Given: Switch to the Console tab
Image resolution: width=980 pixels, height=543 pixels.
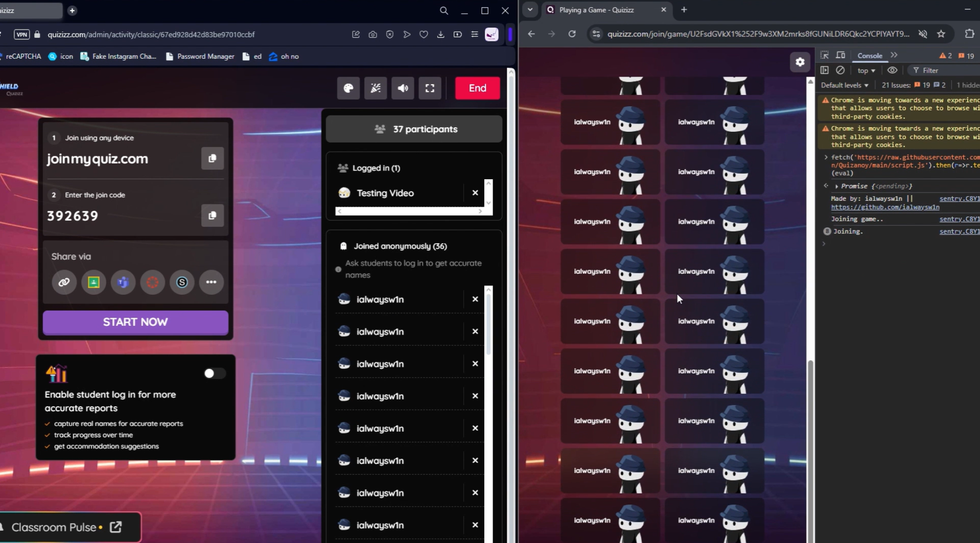Looking at the screenshot, I should tap(870, 55).
